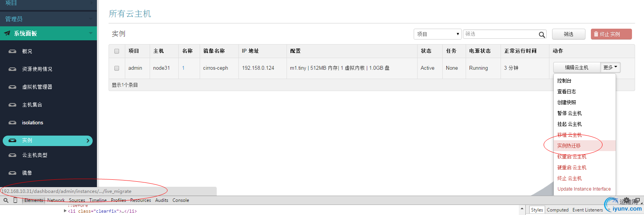Expand the li clearfix DOM node
The height and width of the screenshot is (215, 644).
tap(65, 211)
